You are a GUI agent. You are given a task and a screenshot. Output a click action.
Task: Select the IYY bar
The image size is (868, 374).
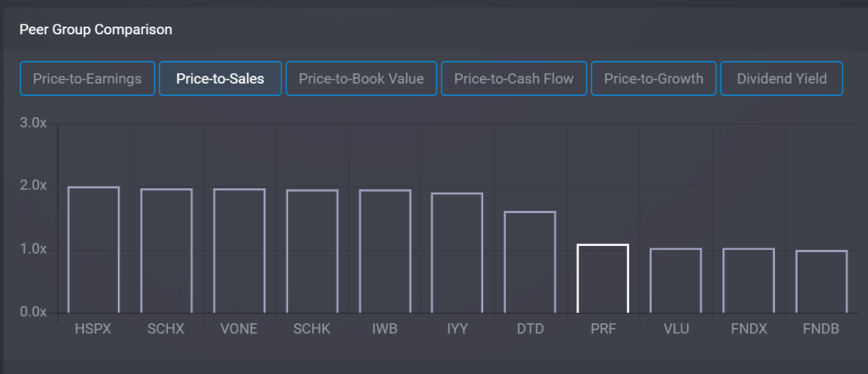click(x=457, y=254)
